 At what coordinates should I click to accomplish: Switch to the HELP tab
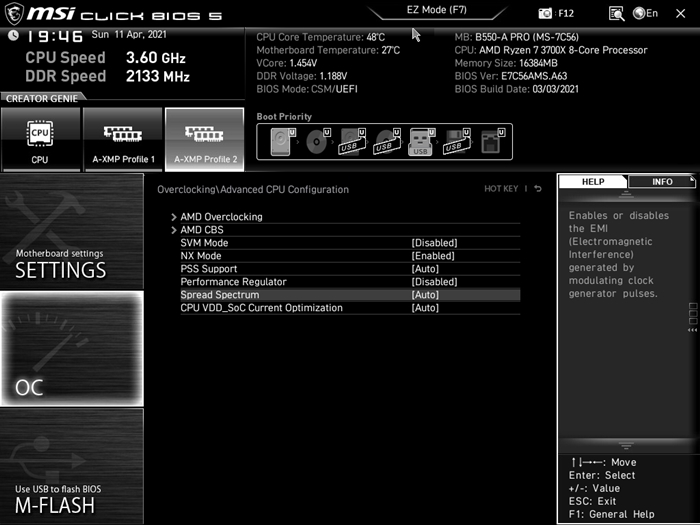(x=593, y=182)
